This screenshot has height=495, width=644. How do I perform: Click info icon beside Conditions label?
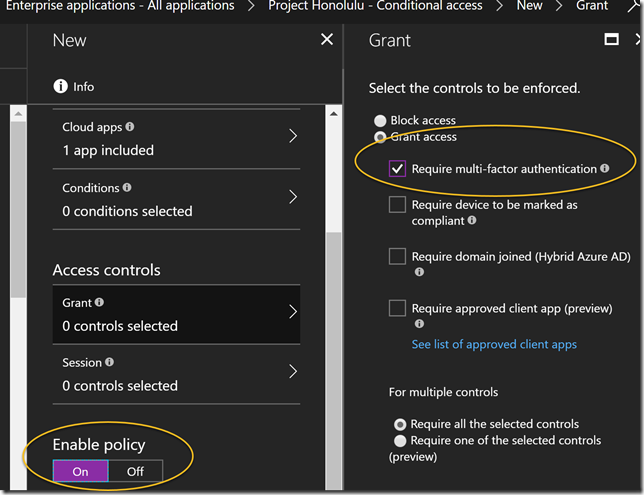point(126,188)
